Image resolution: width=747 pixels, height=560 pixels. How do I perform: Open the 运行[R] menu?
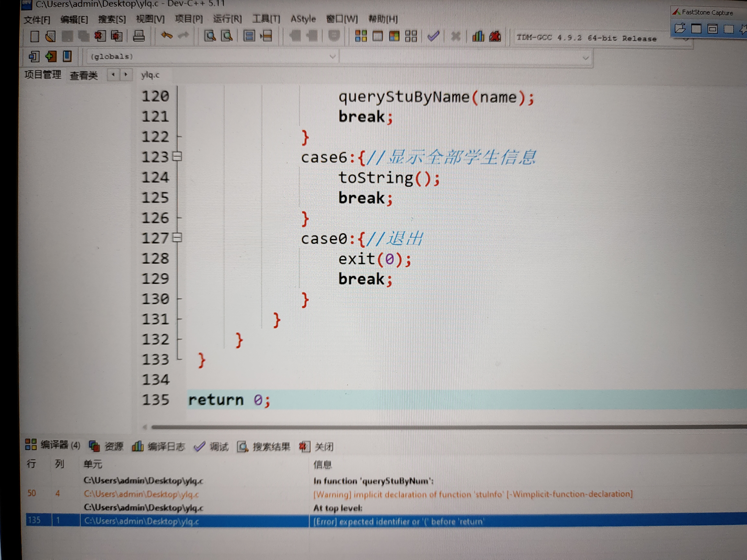pos(227,19)
